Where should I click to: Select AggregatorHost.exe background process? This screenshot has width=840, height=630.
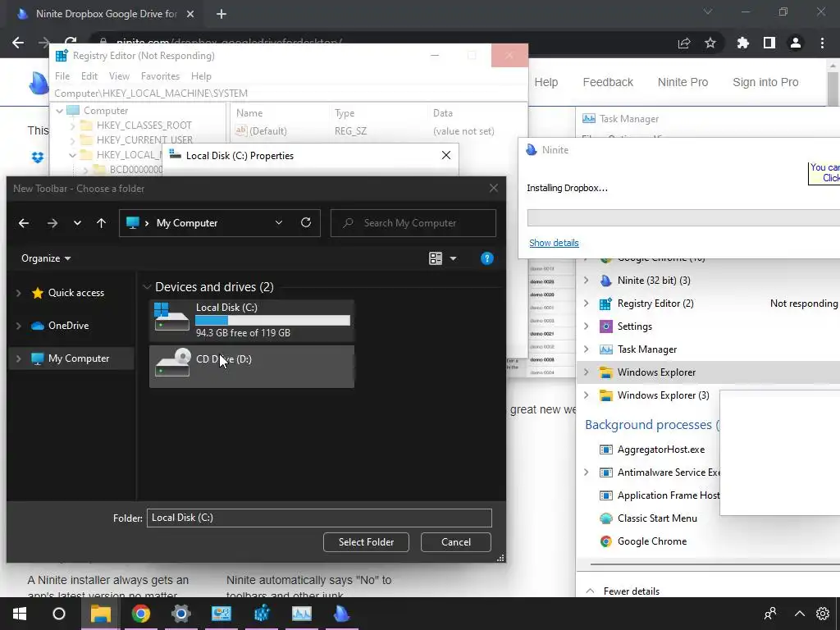660,450
